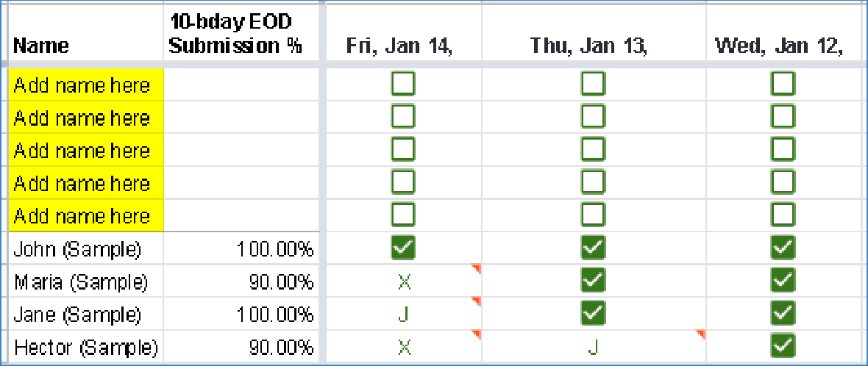Tick first row's Wed, Jan 12 checkbox
The width and height of the screenshot is (868, 366).
pyautogui.click(x=783, y=85)
